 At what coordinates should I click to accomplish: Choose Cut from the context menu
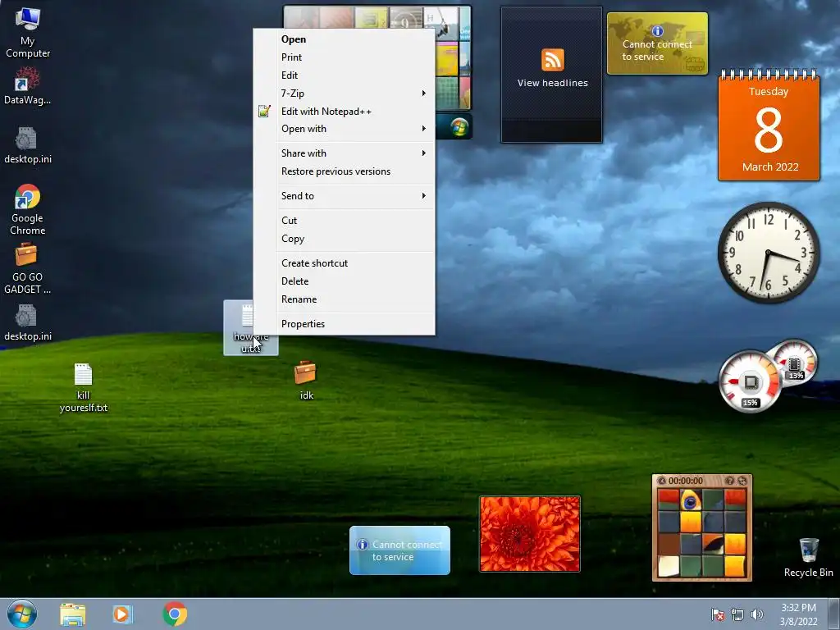[345, 221]
